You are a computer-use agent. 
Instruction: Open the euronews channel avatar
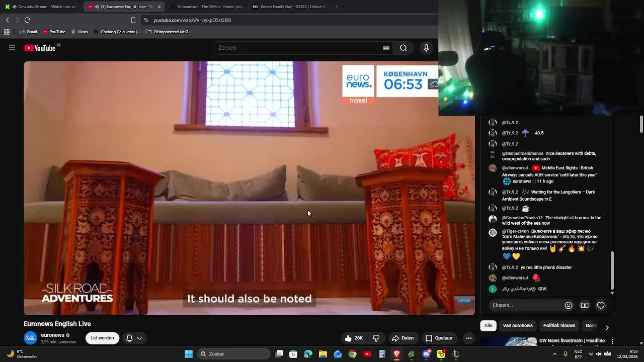click(31, 338)
